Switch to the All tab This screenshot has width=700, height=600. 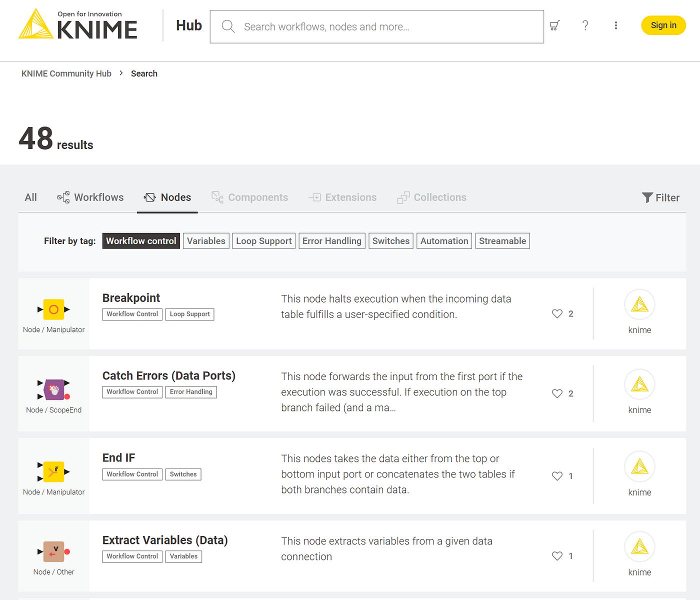[31, 197]
